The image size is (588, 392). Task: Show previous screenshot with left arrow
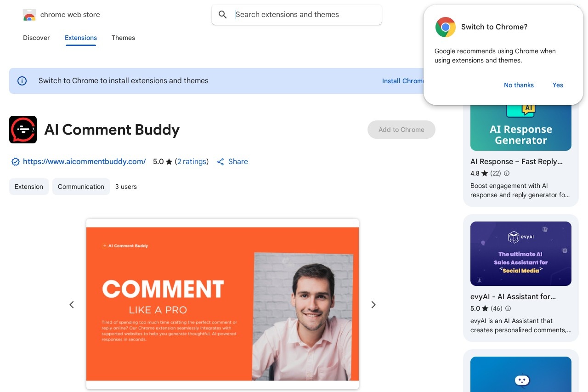[x=72, y=305]
